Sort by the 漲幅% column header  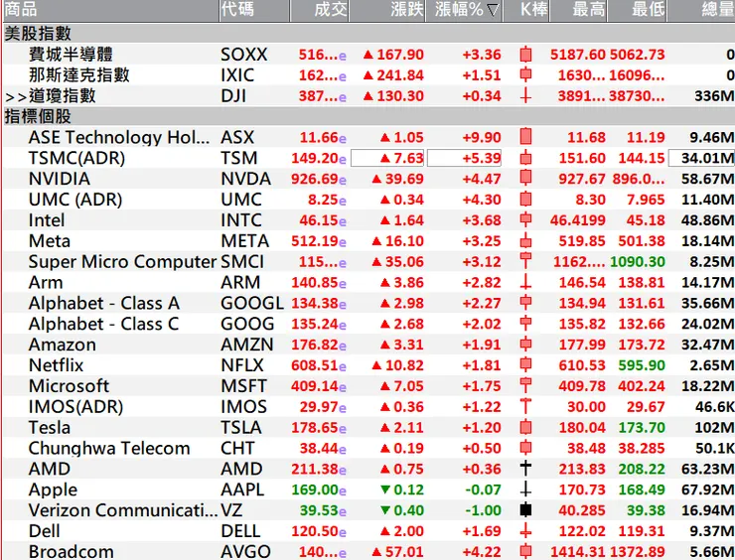pos(464,10)
